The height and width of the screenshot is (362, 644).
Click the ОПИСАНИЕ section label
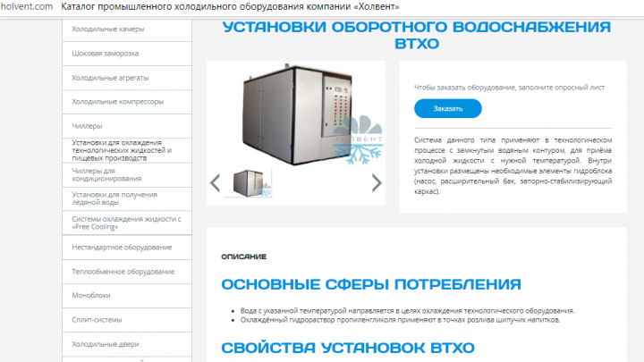(x=244, y=257)
